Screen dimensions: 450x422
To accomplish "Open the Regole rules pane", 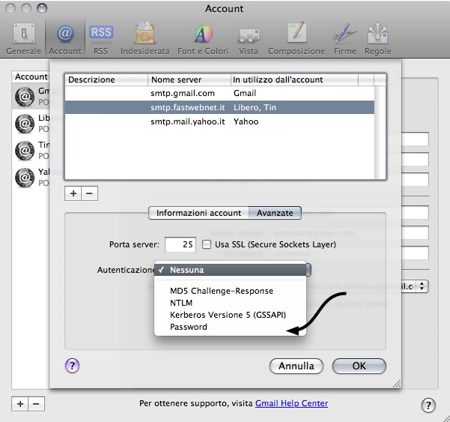I will coord(378,39).
